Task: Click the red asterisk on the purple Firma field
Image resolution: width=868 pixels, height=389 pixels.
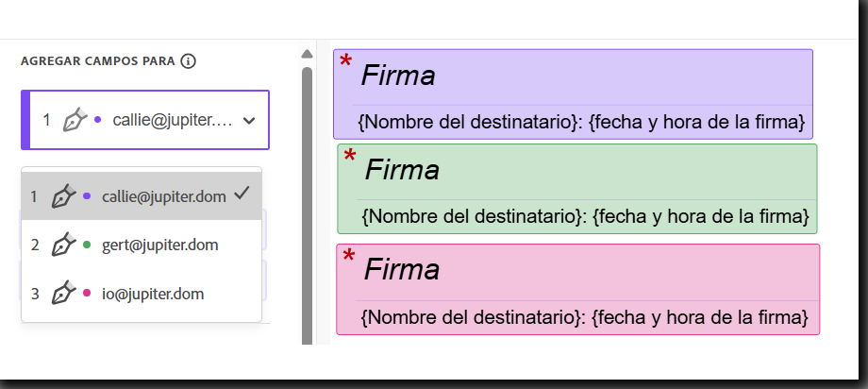Action: 346,62
